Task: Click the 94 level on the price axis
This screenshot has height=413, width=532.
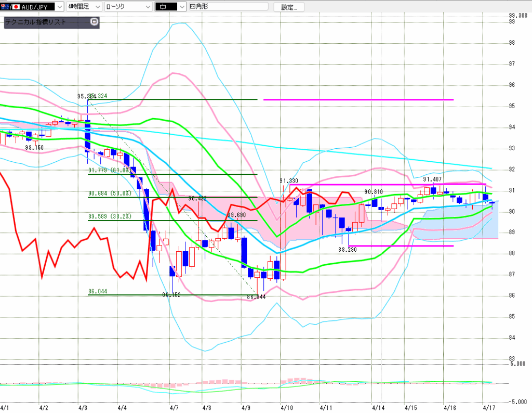Action: coord(512,127)
